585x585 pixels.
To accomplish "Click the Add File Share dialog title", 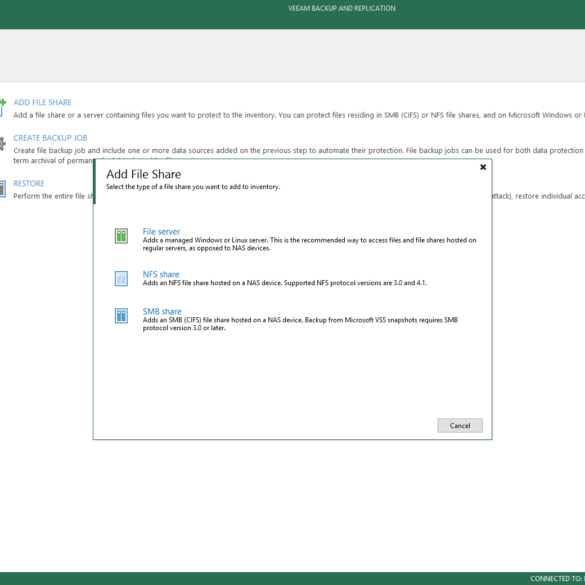I will pyautogui.click(x=144, y=174).
